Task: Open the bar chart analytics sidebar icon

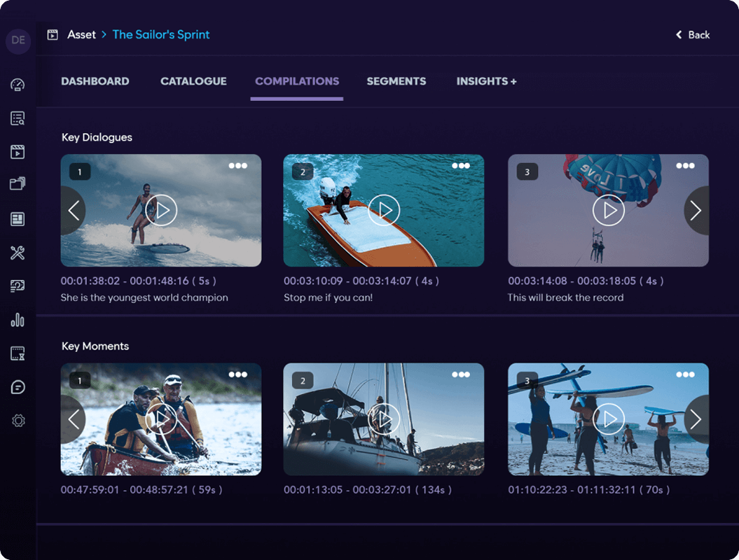Action: (x=18, y=320)
